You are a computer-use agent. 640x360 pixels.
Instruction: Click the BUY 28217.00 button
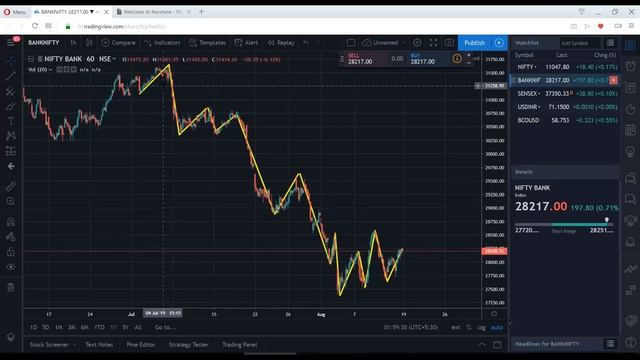coord(429,59)
